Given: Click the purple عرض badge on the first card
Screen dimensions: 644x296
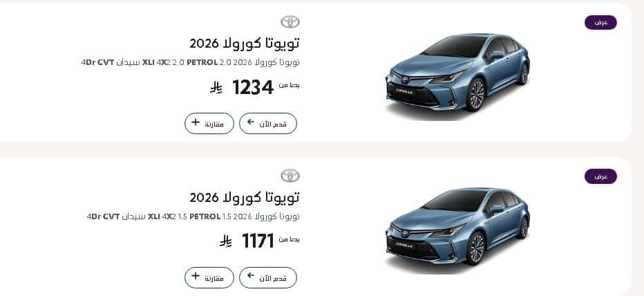Looking at the screenshot, I should pyautogui.click(x=600, y=23).
